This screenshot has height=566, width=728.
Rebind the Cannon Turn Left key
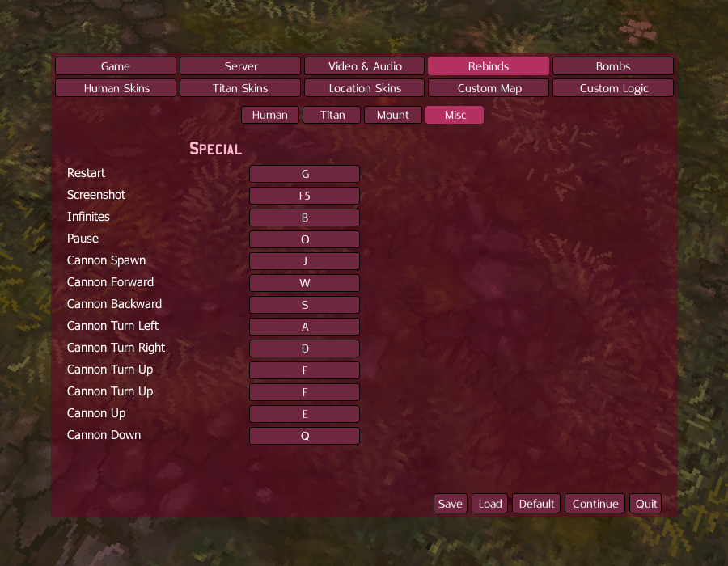(304, 326)
